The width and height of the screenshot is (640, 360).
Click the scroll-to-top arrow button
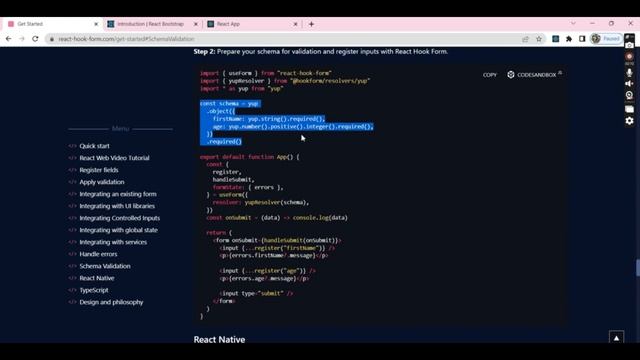pos(616,338)
